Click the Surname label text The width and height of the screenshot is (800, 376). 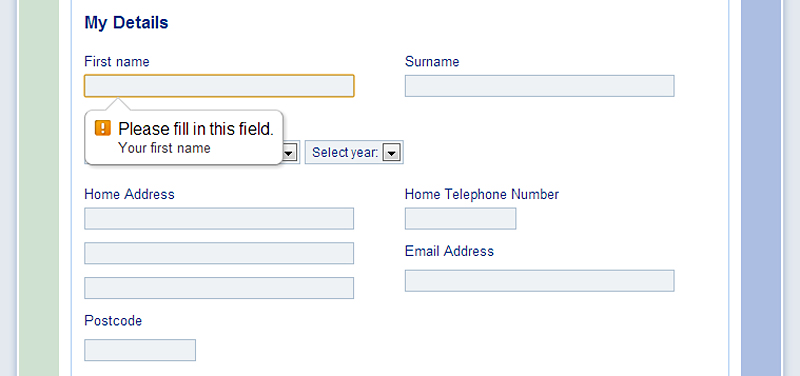[x=432, y=62]
